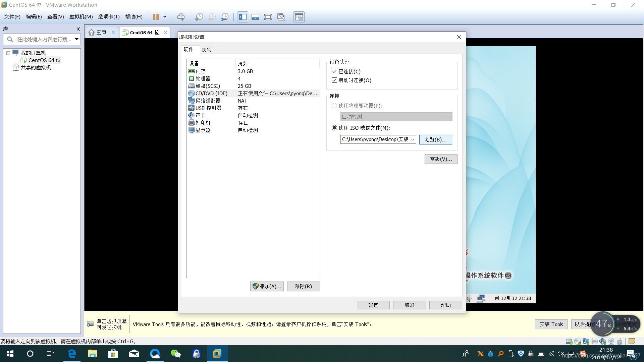Click the 帮助 button in dialog

(x=445, y=305)
